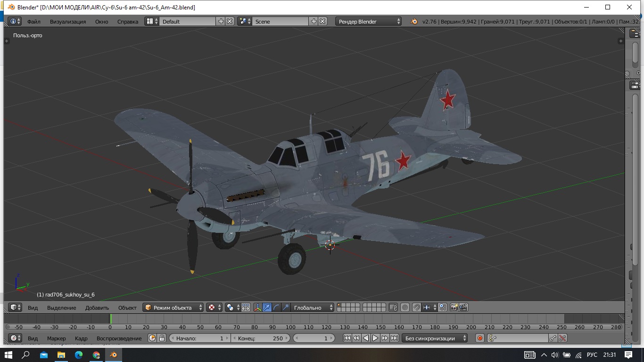Select the translate manipulator arrow icon
The width and height of the screenshot is (644, 362).
267,308
